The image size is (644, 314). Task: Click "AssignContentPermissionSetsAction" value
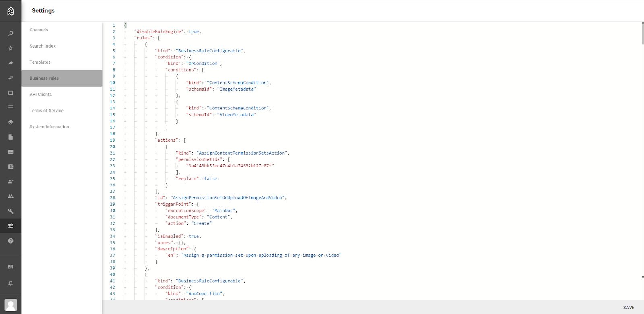click(242, 153)
